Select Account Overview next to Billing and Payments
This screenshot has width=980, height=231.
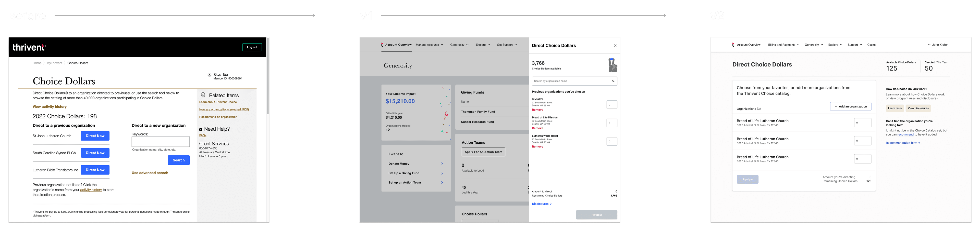pos(749,45)
